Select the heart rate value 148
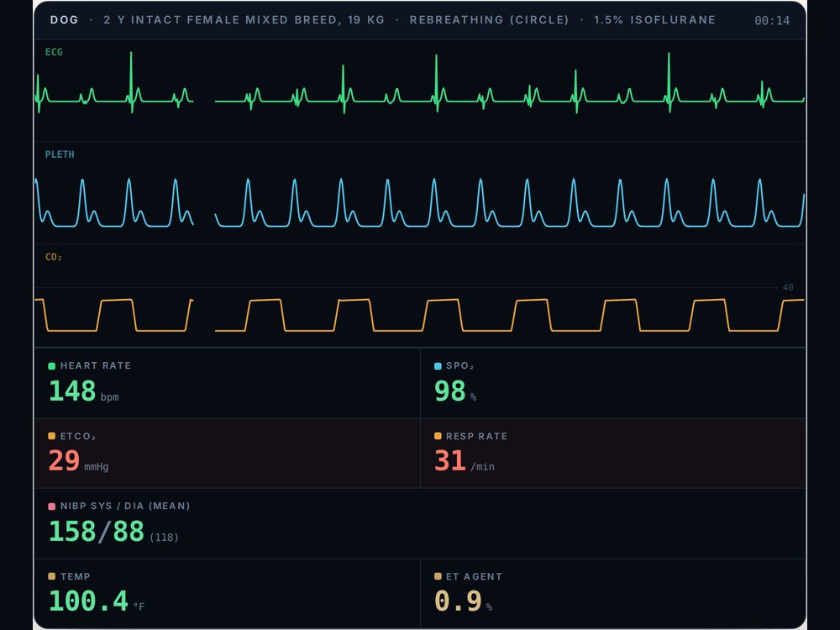The image size is (840, 630). [x=72, y=391]
